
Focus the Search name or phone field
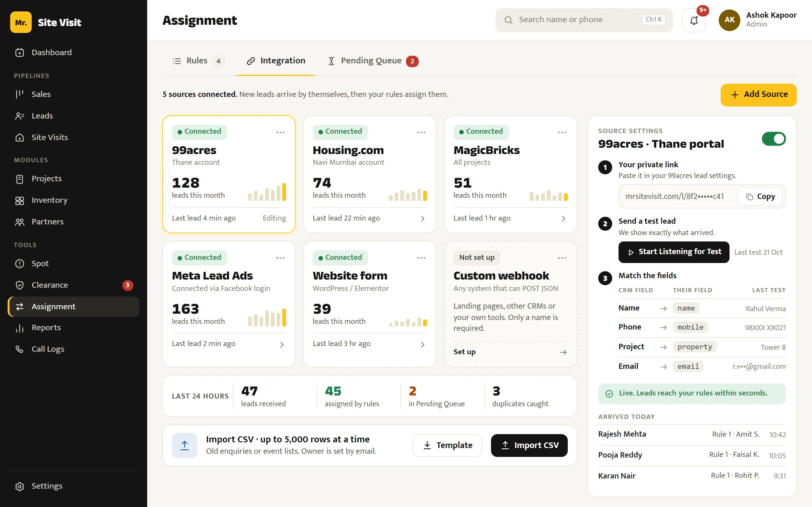coord(584,20)
